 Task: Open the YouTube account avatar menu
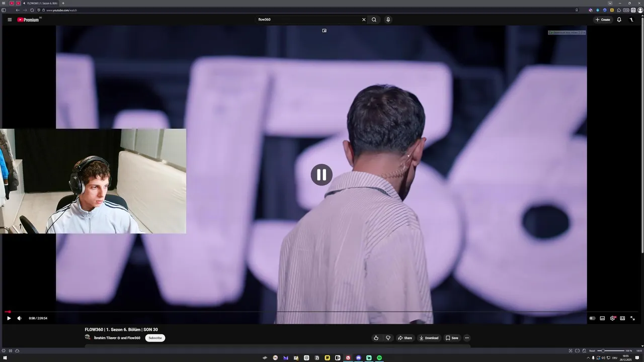tap(631, 20)
